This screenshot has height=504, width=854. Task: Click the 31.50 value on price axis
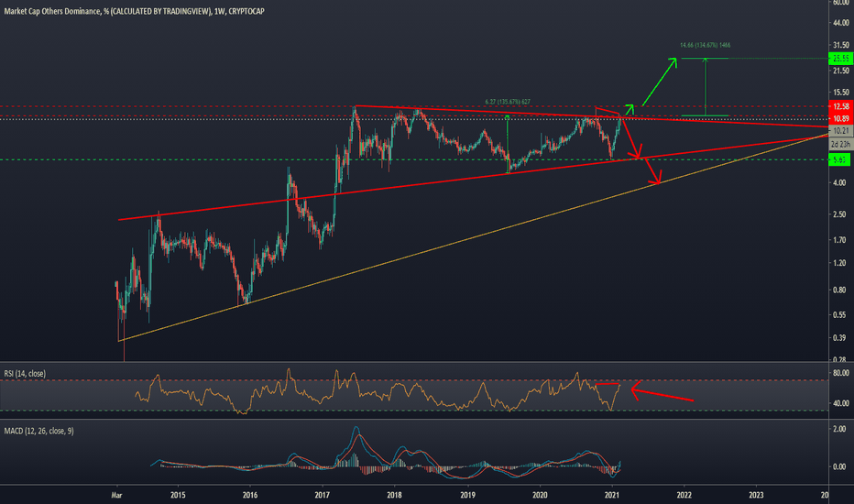[840, 45]
